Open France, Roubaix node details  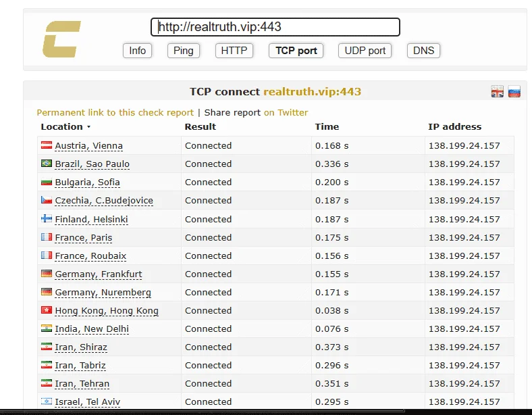pos(90,256)
